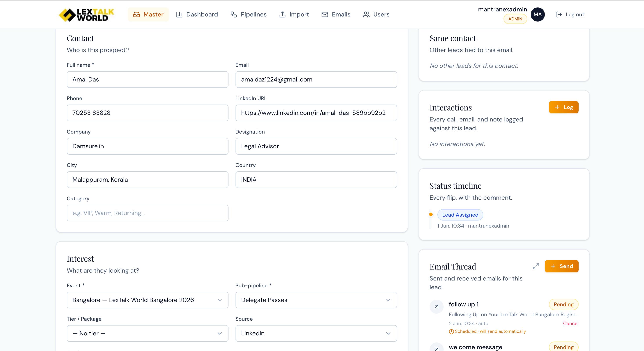The width and height of the screenshot is (644, 351).
Task: Click the Tier / Package chevron
Action: (x=219, y=333)
